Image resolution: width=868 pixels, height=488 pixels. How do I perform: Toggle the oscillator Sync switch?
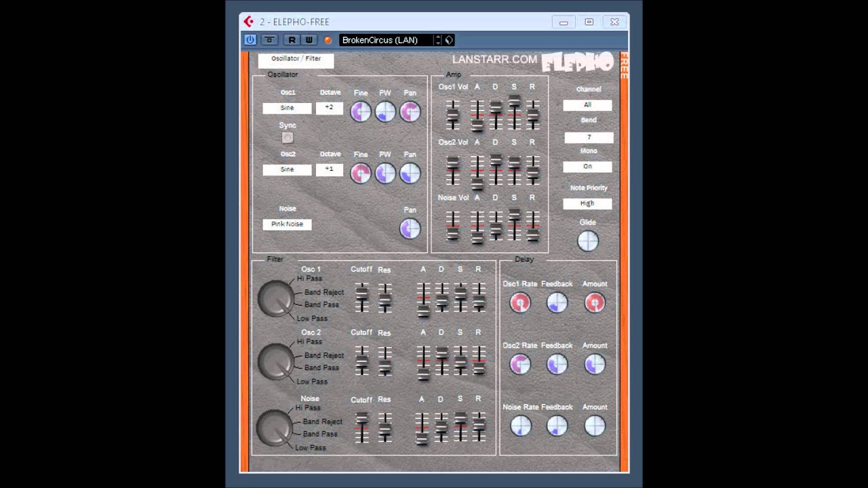(288, 138)
